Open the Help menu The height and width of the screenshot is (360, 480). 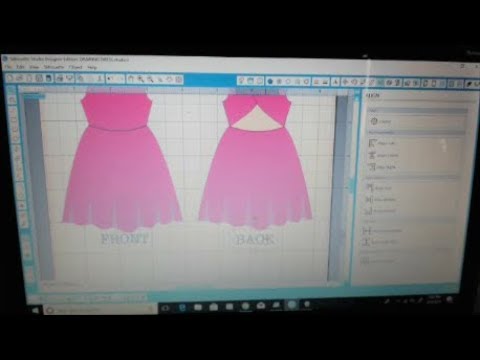coord(92,67)
